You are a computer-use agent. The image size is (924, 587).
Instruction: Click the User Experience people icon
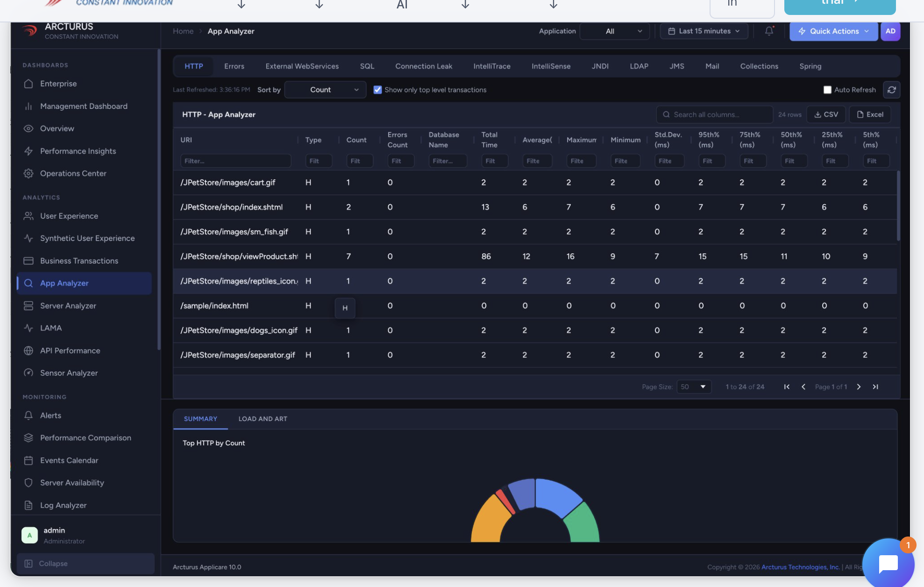[x=28, y=216]
